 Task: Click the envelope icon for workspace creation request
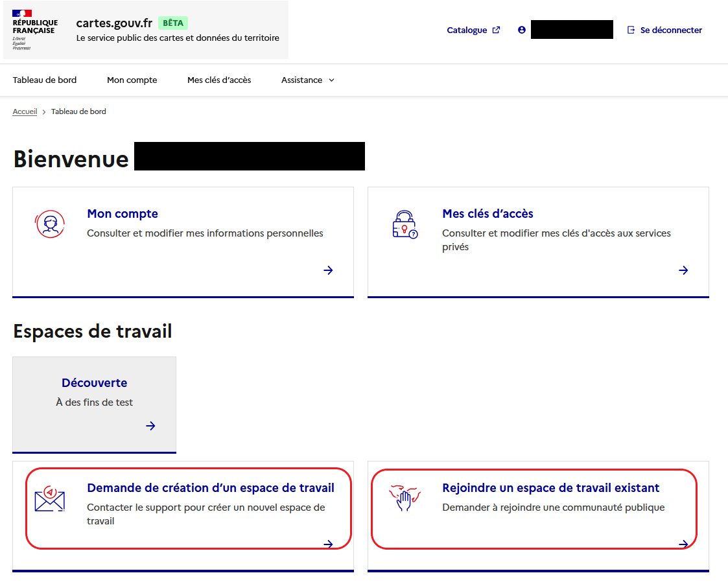point(49,498)
